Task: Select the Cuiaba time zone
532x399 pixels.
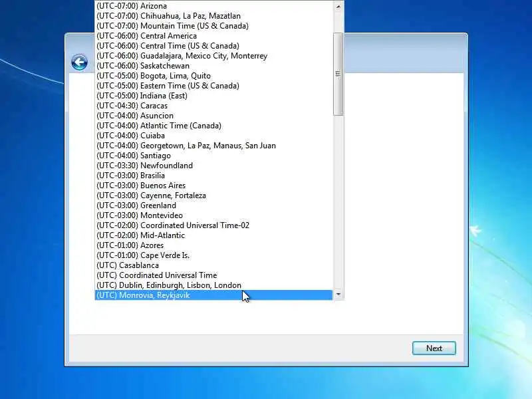Action: pos(213,136)
